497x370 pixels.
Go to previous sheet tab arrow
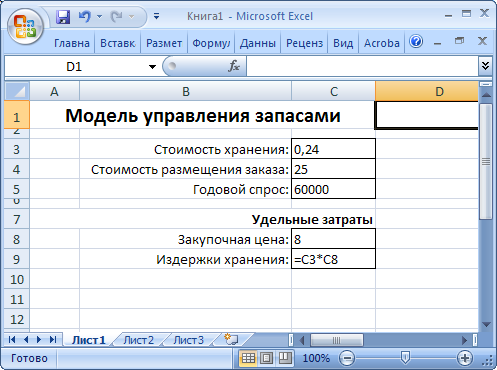pos(26,340)
